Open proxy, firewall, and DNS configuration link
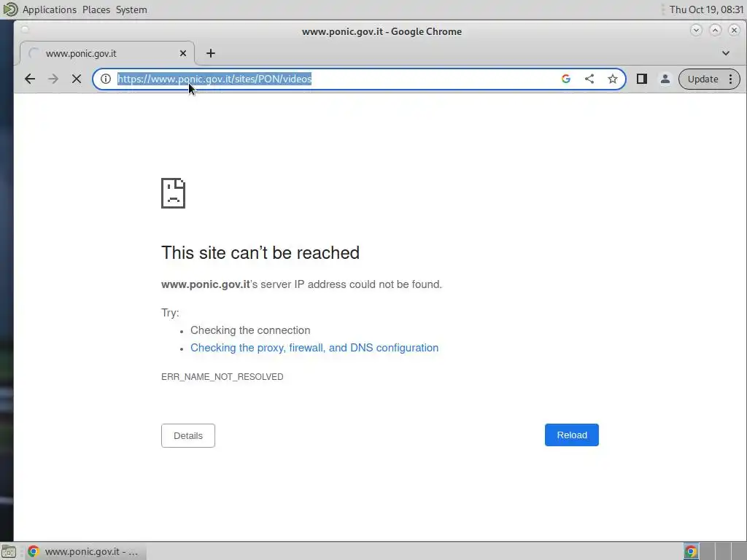Screen dimensions: 747x560 [x=314, y=348]
